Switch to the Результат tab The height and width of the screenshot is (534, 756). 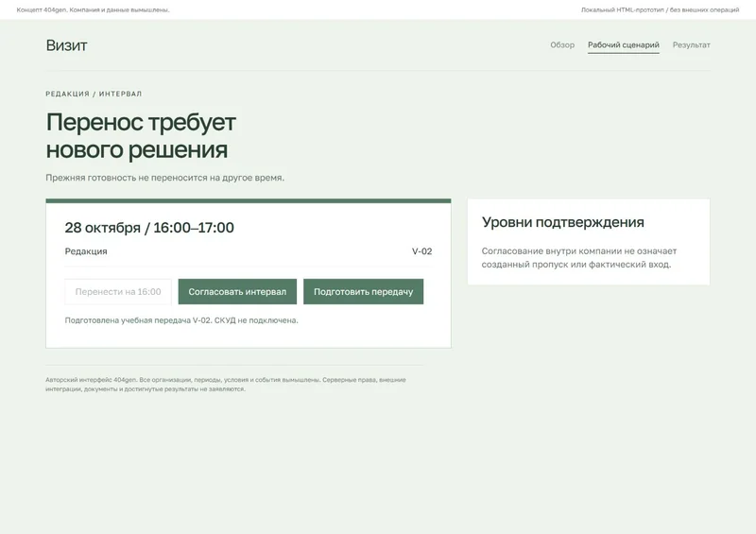tap(692, 44)
